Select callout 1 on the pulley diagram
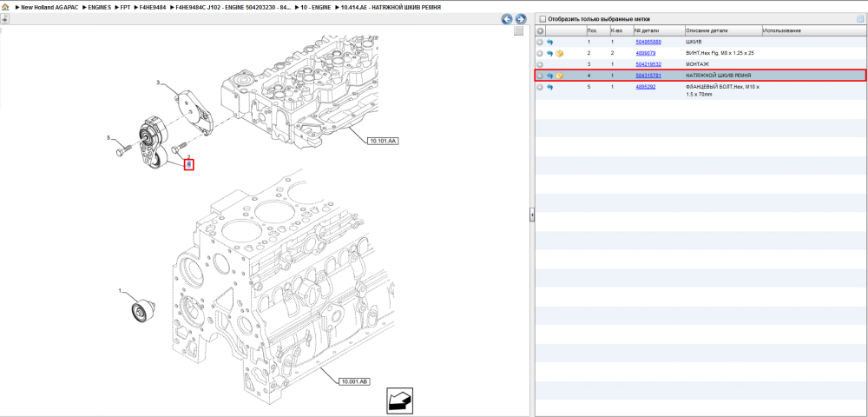The image size is (868, 417). (x=120, y=290)
